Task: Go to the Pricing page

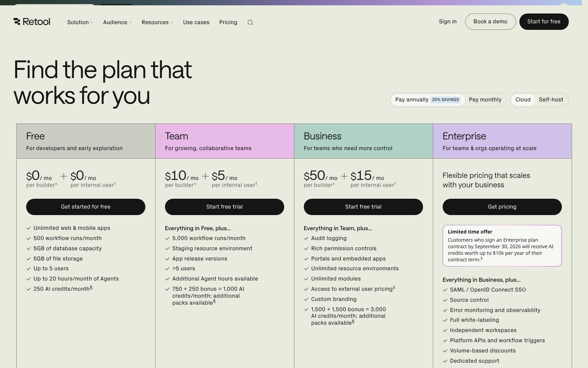Action: point(228,22)
